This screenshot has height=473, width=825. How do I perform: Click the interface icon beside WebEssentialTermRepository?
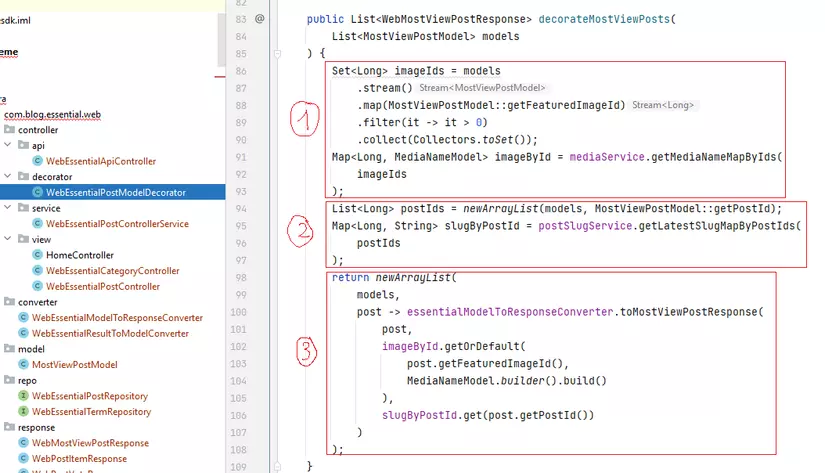[x=24, y=412]
